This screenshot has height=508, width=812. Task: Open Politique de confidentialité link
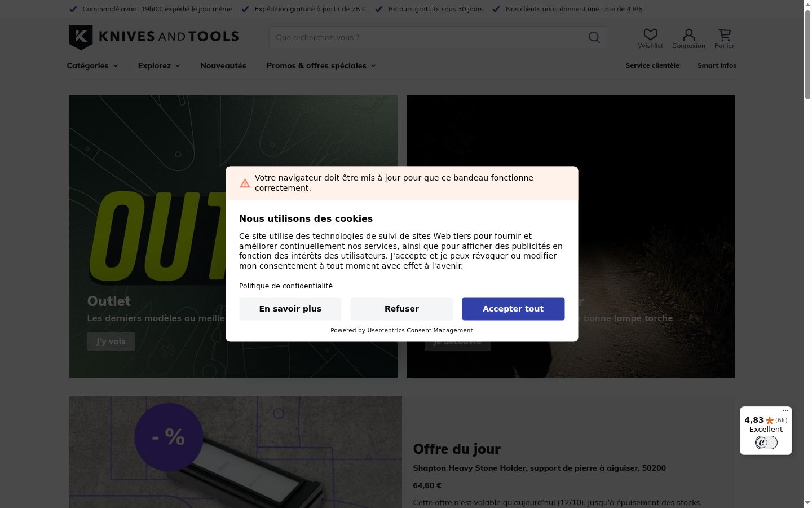pyautogui.click(x=286, y=286)
